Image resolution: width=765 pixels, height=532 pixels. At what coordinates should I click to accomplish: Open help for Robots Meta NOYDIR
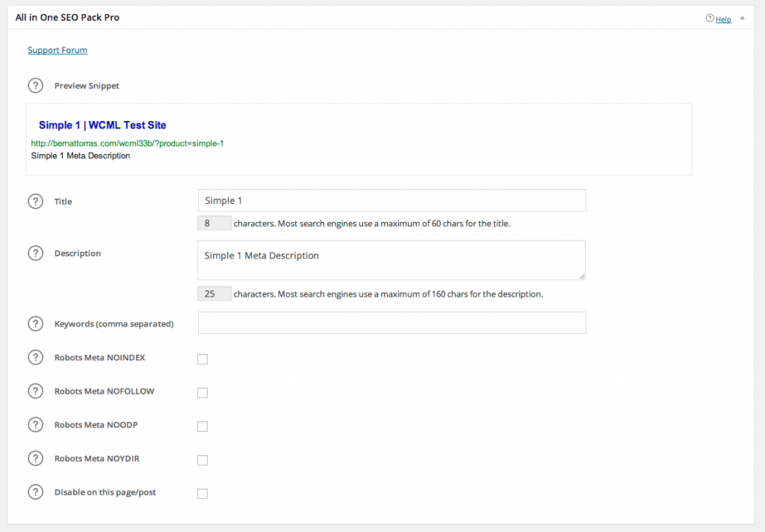[x=35, y=458]
